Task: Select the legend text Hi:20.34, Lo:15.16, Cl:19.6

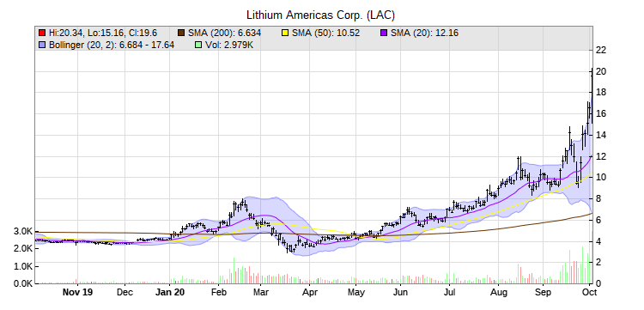Action: point(103,33)
